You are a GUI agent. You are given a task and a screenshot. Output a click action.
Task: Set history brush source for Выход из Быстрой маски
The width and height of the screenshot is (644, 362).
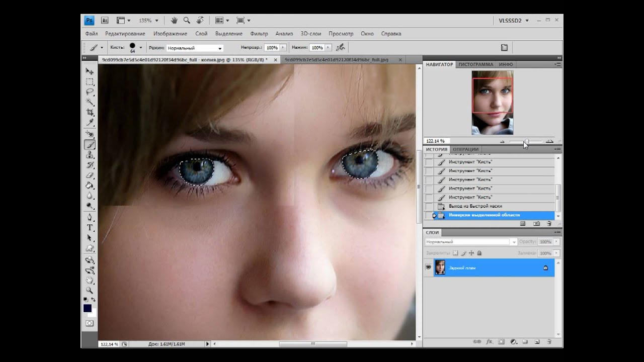coord(429,206)
